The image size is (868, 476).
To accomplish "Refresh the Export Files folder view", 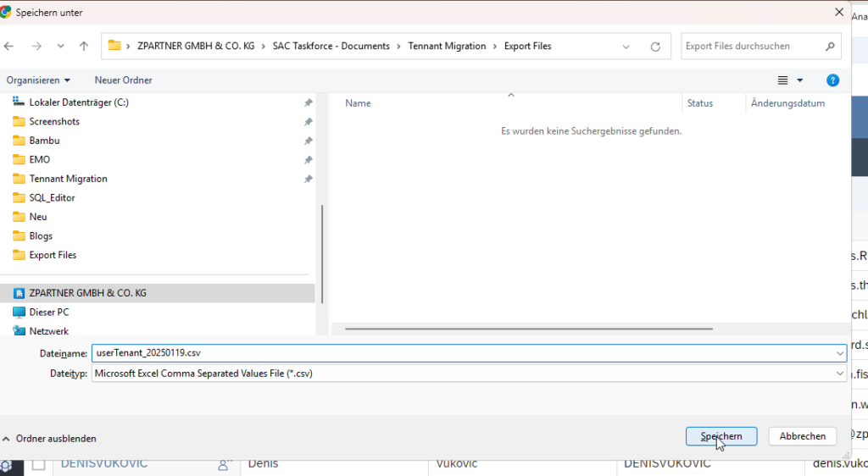I will tap(655, 47).
